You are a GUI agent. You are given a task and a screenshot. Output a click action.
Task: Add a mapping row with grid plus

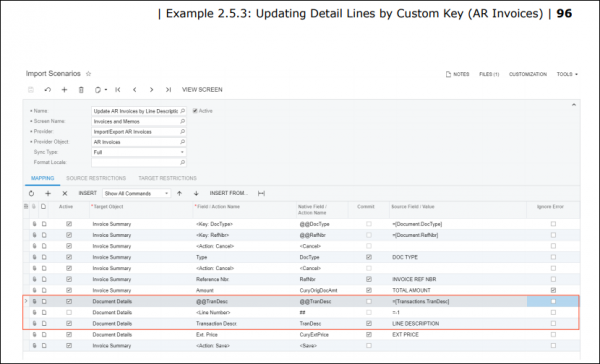48,193
